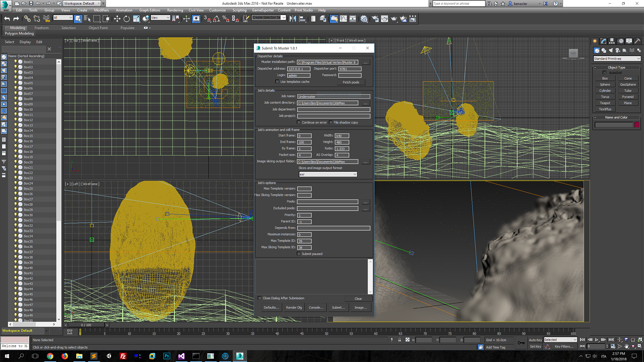
Task: Switch to Lights creation category icon
Action: (x=611, y=50)
